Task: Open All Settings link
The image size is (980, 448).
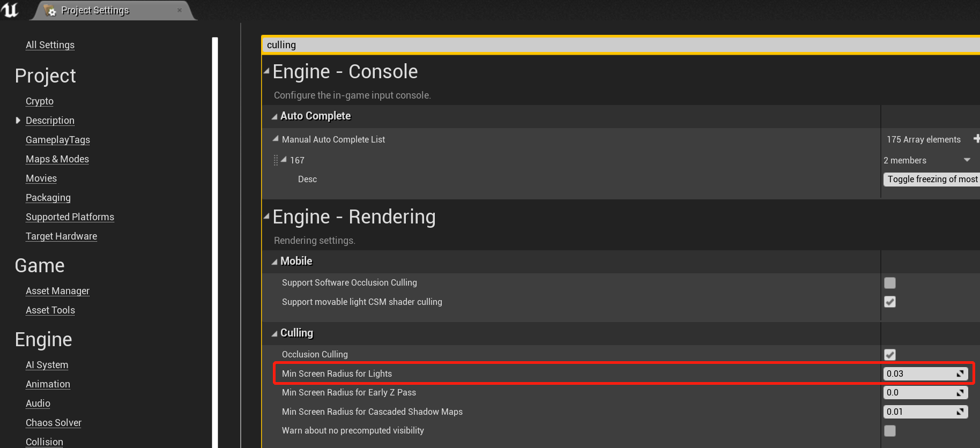Action: [50, 45]
